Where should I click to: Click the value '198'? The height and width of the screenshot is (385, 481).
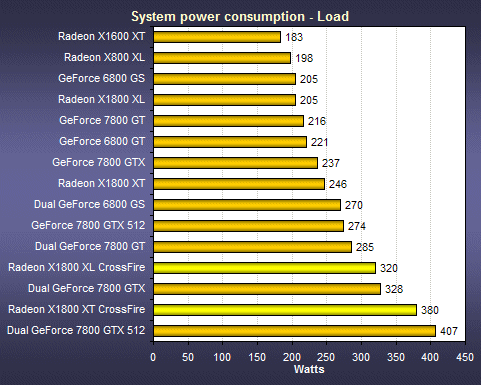click(304, 58)
